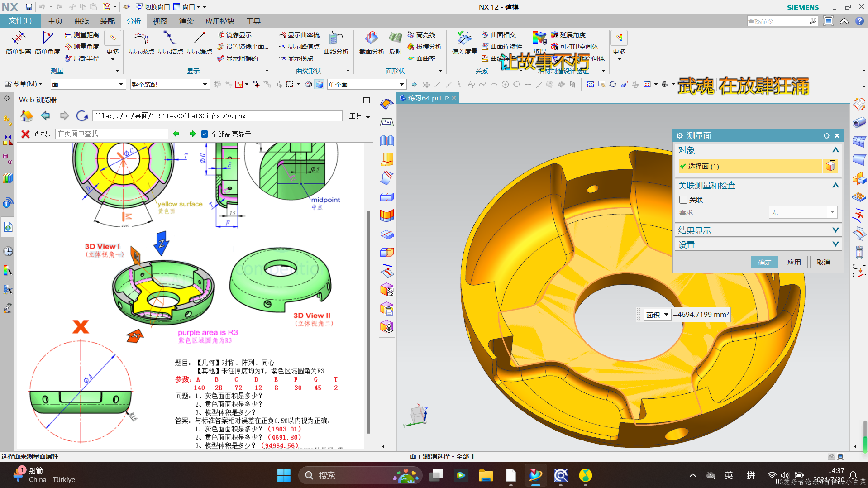Image resolution: width=868 pixels, height=488 pixels.
Task: Switch to the 应用模块 ribbon tab
Action: [220, 21]
